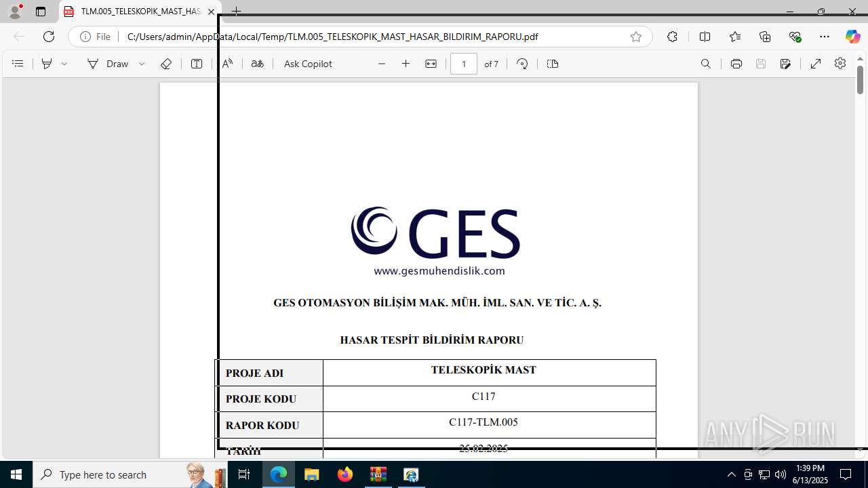
Task: Open Task View on the taskbar
Action: [244, 474]
